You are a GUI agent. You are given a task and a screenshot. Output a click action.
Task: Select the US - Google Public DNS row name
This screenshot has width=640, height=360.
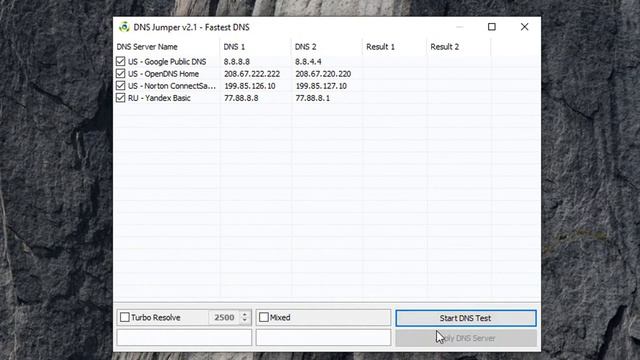coord(167,62)
